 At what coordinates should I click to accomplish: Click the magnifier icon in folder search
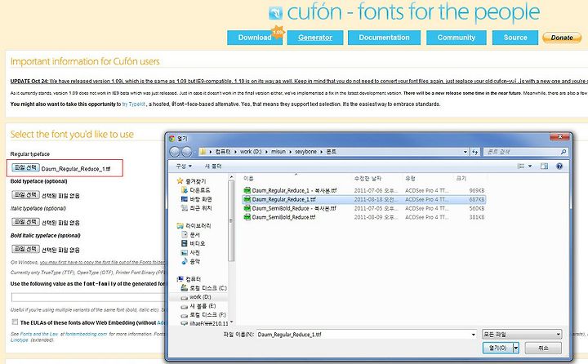563,152
